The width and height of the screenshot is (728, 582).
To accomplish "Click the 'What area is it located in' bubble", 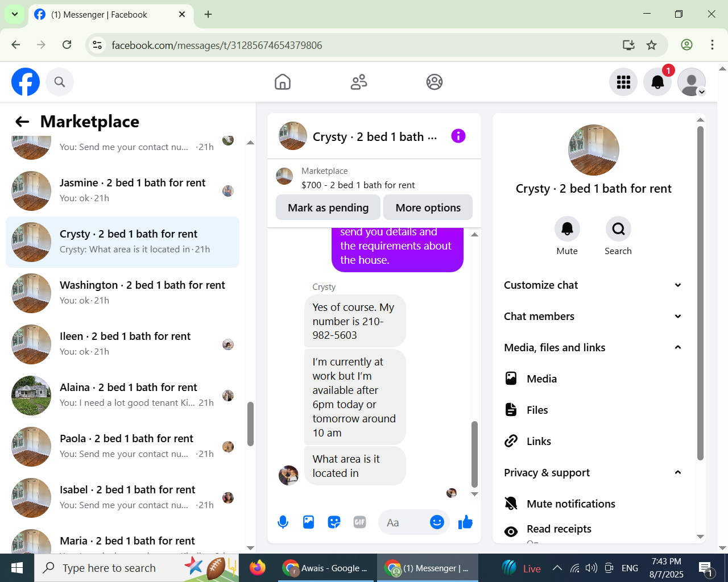I will coord(355,466).
